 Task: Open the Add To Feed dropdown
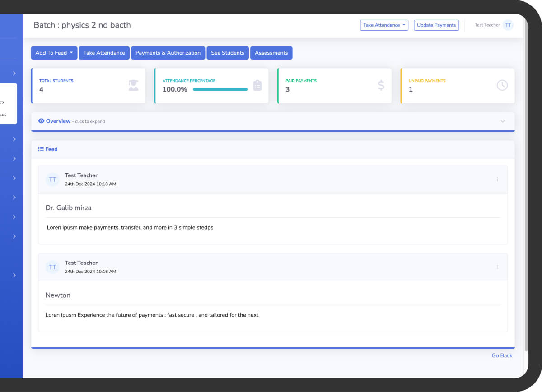pos(54,53)
